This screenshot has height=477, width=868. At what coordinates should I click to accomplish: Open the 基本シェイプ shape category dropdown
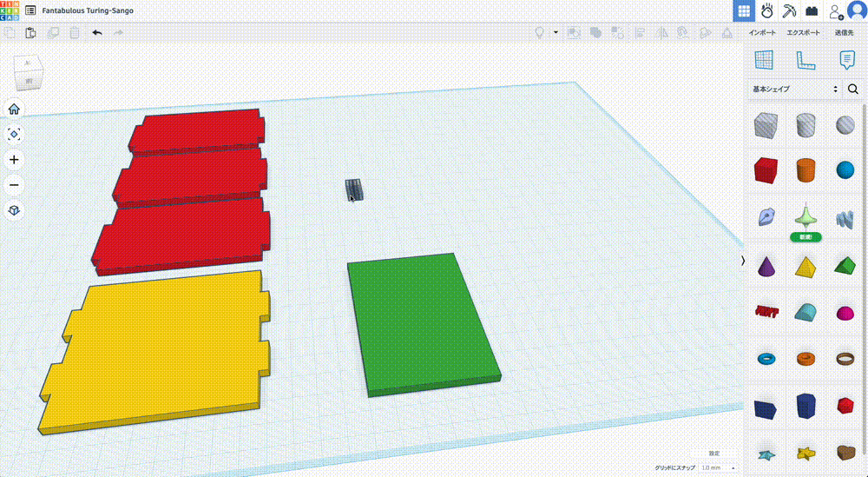point(796,89)
